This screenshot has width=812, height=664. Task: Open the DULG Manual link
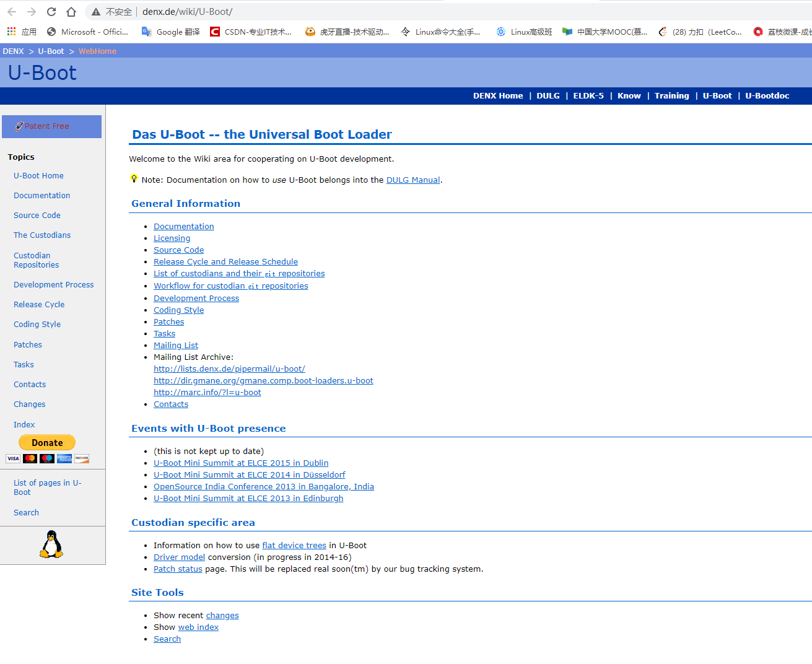(x=413, y=180)
